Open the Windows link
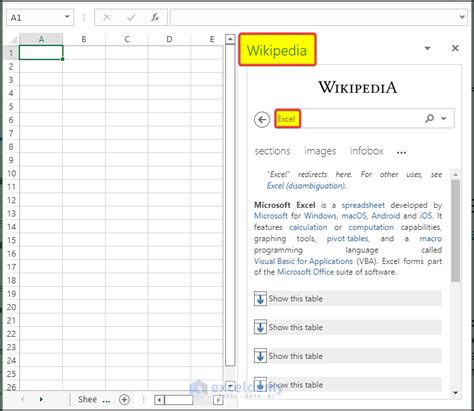The image size is (474, 411). 321,216
